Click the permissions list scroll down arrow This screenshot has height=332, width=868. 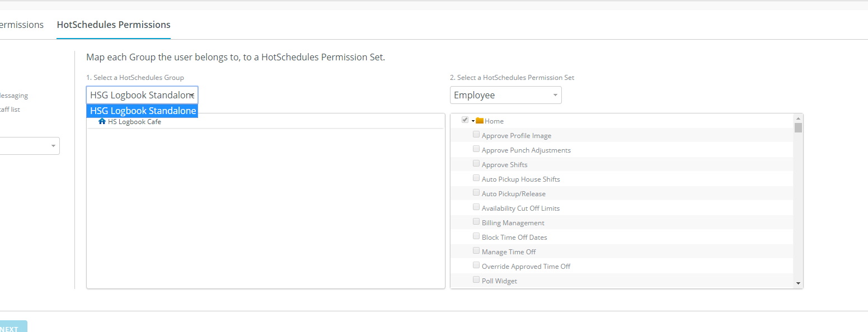tap(799, 284)
